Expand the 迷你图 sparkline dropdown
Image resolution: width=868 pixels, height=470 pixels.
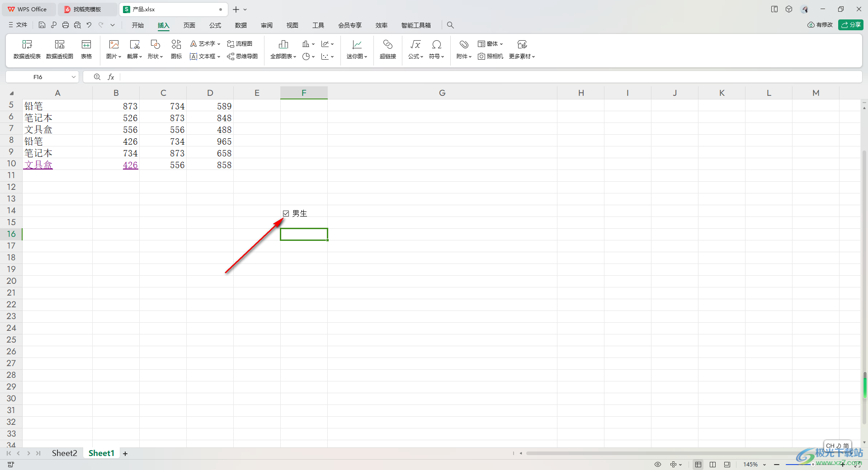366,56
